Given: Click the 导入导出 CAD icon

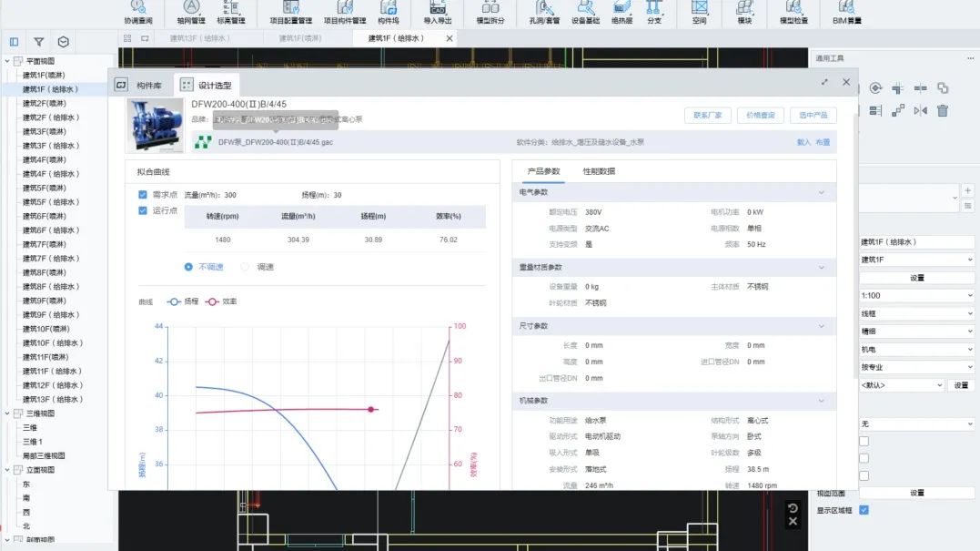Looking at the screenshot, I should pos(438,13).
